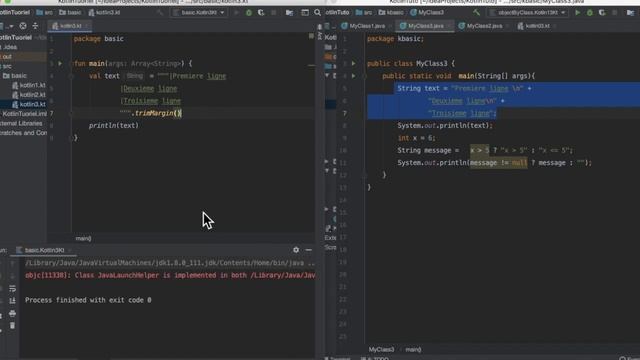Click the layout window icon beside search
The width and height of the screenshot is (640, 360).
(x=304, y=13)
